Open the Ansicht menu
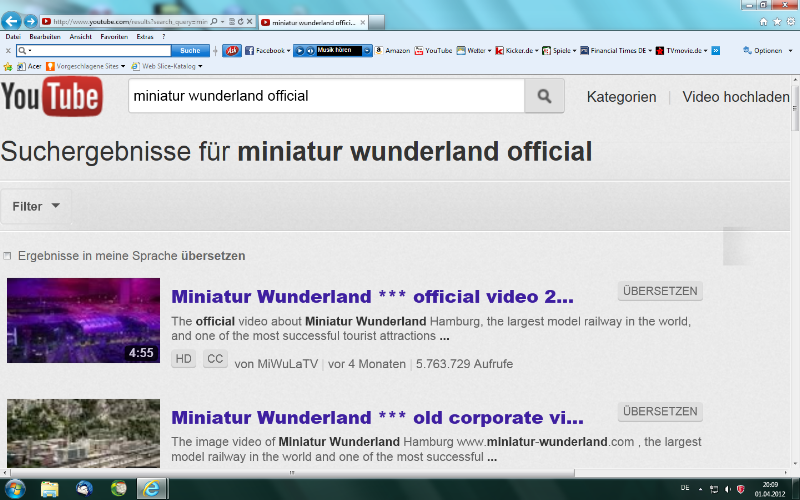This screenshot has width=800, height=500. tap(79, 36)
